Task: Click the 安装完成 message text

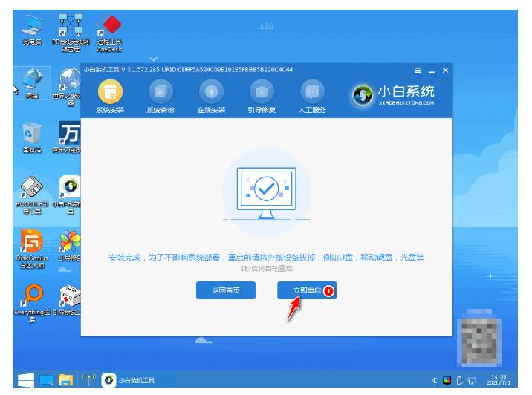Action: click(x=266, y=258)
